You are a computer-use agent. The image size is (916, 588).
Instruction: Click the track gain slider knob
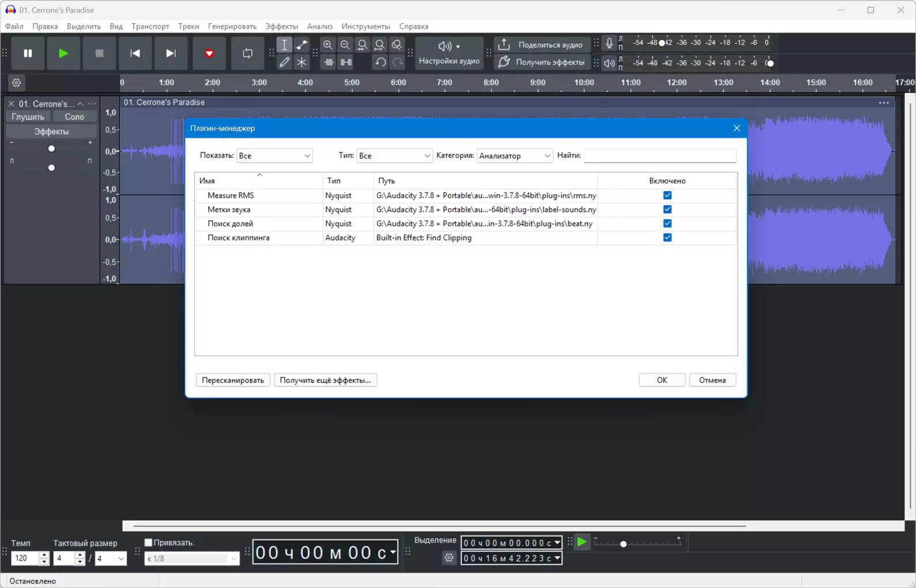click(51, 149)
